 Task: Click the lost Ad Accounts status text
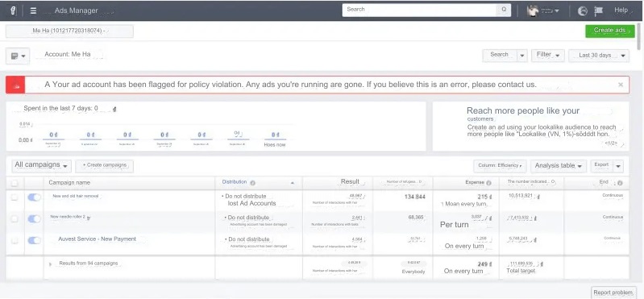(x=251, y=203)
